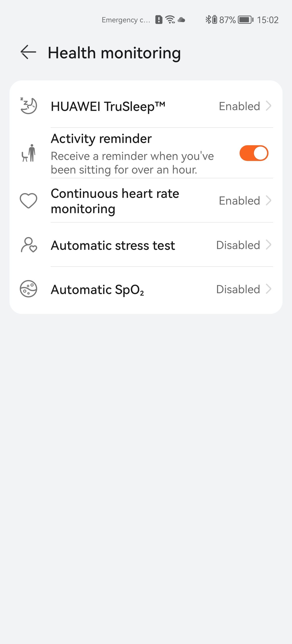Tap the TruSleep moon icon
The image size is (292, 644).
28,106
